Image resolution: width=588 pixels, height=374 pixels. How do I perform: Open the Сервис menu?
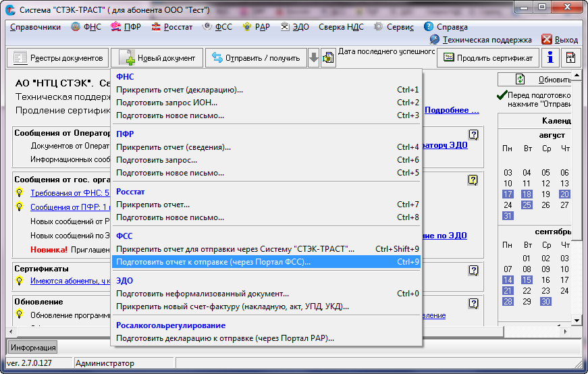pos(394,27)
